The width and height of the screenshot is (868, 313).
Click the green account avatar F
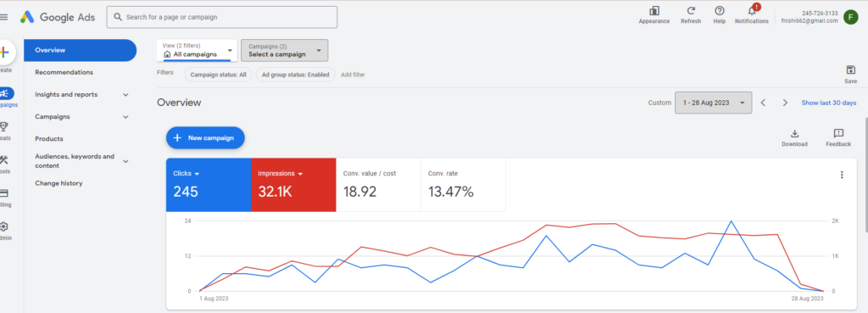tap(851, 17)
